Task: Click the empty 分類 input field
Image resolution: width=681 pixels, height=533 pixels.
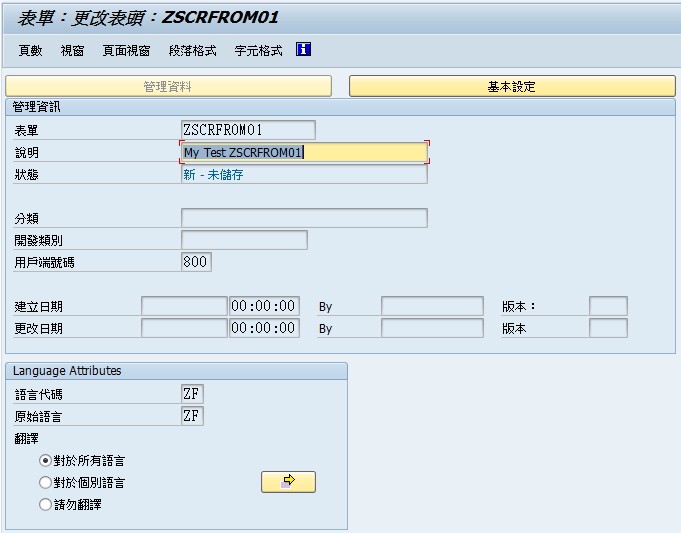Action: 304,218
